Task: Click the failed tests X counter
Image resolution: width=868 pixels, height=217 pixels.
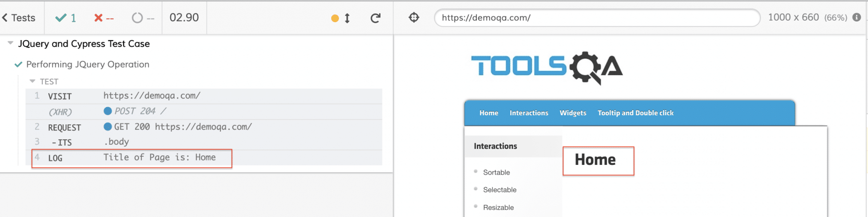Action: (104, 18)
